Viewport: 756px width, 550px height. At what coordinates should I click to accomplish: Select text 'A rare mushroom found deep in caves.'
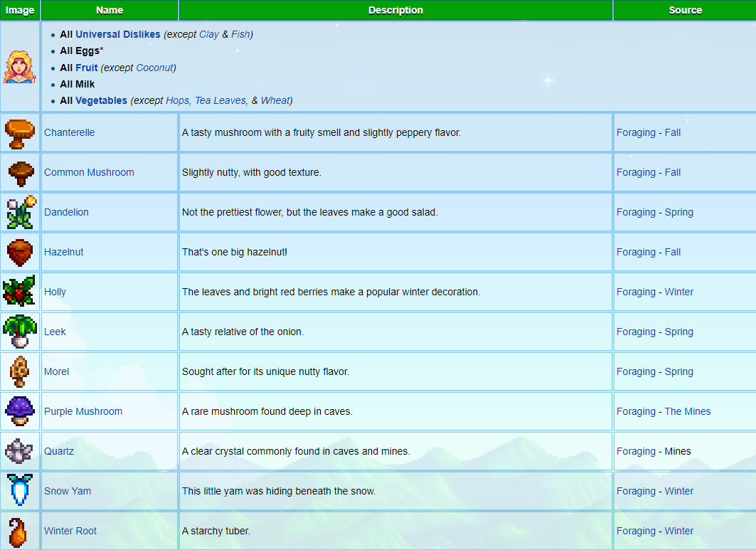[267, 411]
